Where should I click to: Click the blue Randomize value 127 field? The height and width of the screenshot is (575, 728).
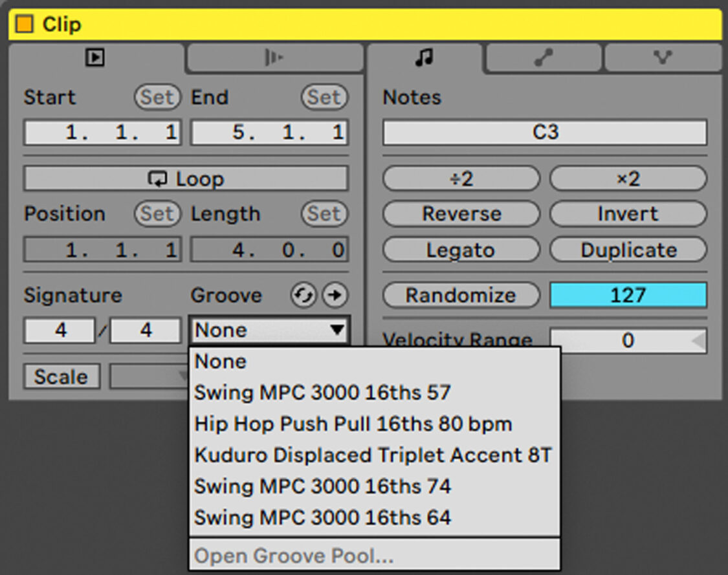click(x=628, y=295)
